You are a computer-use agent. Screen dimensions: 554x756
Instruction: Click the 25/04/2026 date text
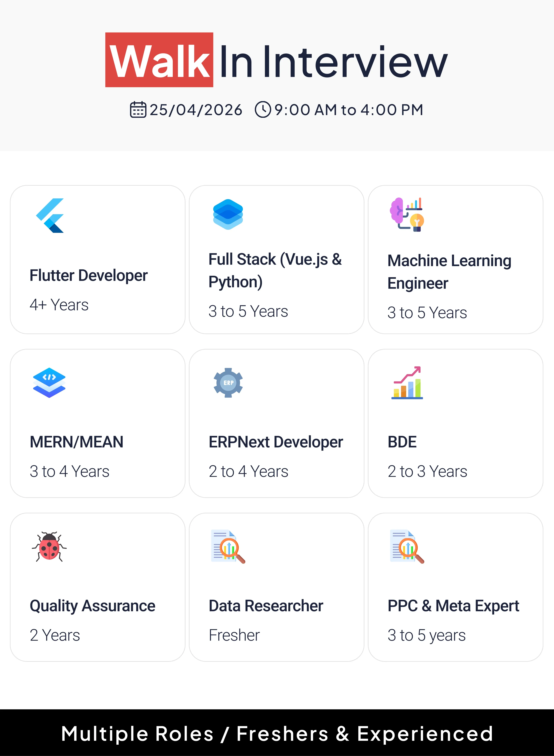(196, 110)
